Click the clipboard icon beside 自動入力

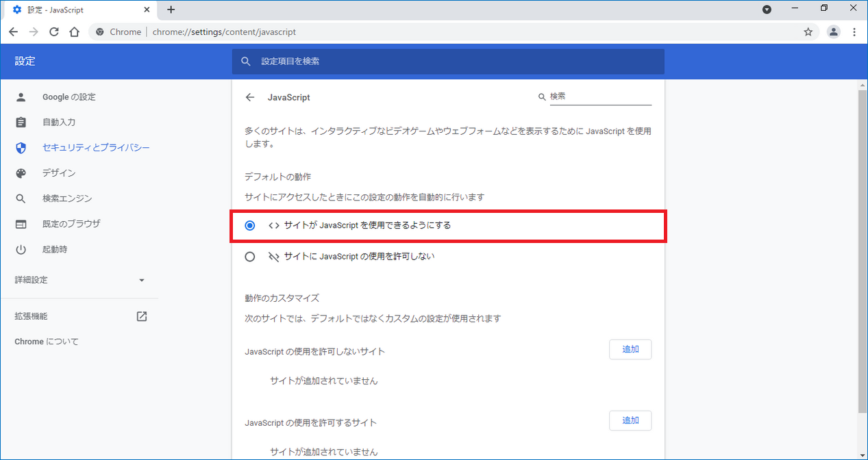coord(21,123)
